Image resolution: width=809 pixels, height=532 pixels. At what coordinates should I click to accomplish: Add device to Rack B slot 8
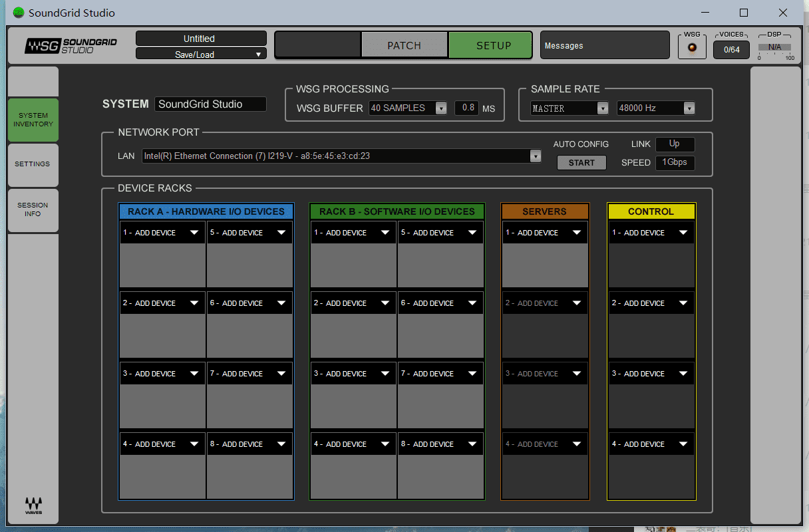440,444
